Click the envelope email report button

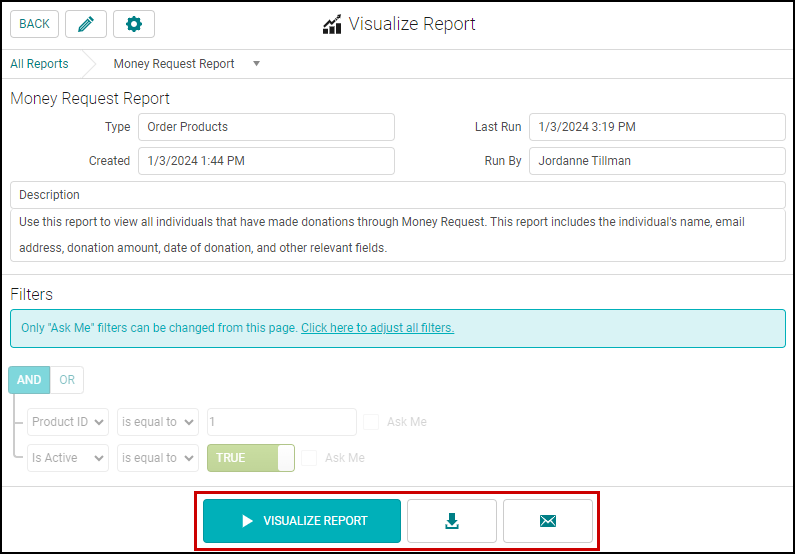click(x=548, y=521)
